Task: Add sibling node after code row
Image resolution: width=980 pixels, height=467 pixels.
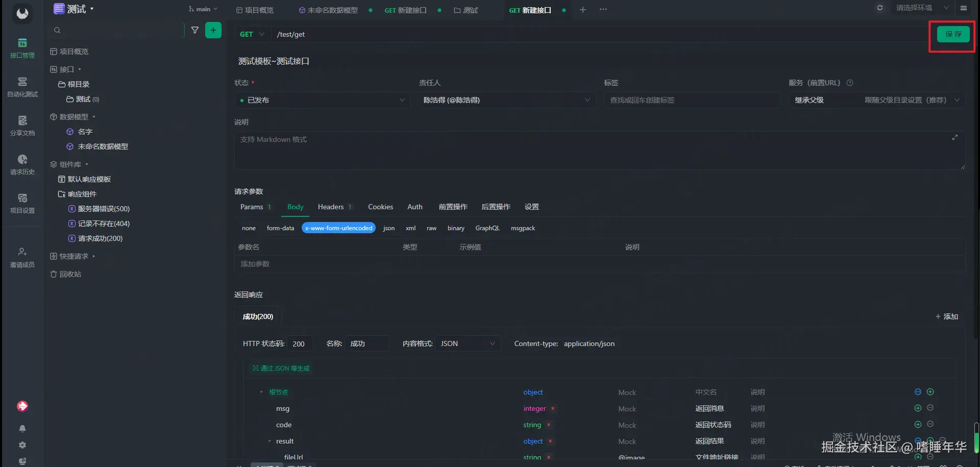Action: point(918,425)
